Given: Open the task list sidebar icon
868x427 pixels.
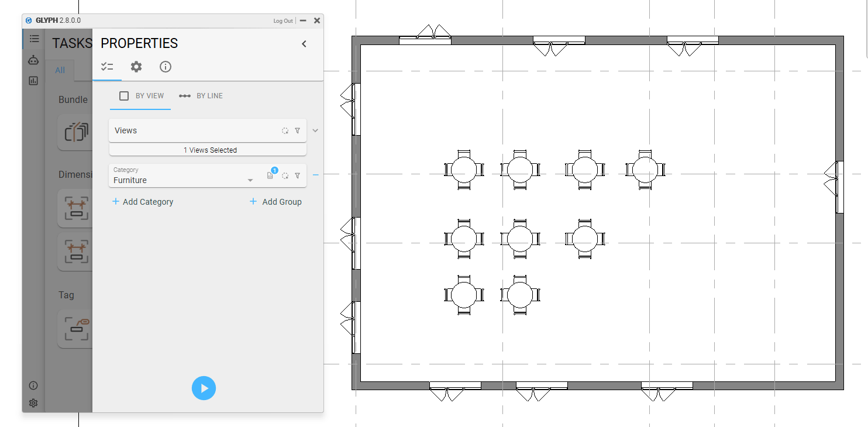Looking at the screenshot, I should click(34, 39).
